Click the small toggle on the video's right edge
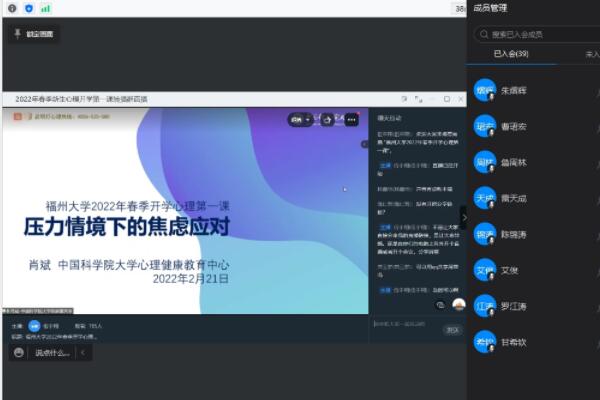 click(x=364, y=144)
